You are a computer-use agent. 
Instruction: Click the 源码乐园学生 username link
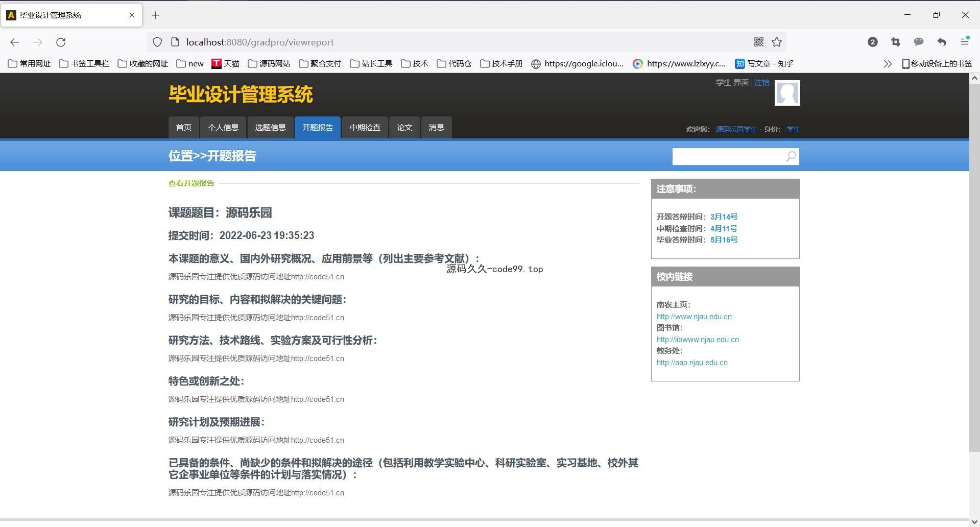736,129
